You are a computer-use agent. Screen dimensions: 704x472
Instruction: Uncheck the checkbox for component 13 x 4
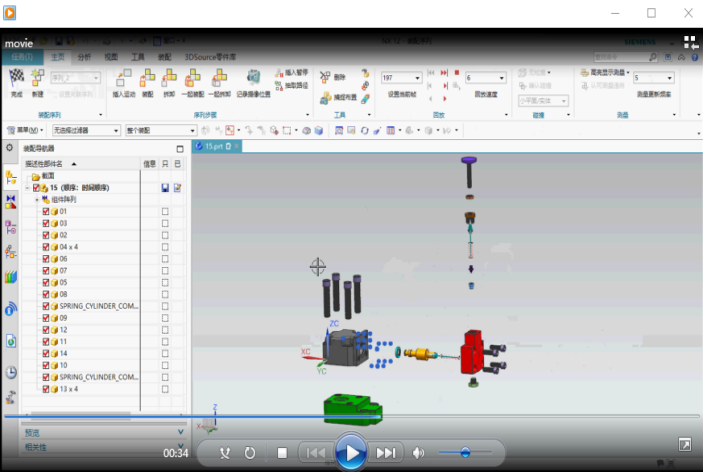coord(46,389)
